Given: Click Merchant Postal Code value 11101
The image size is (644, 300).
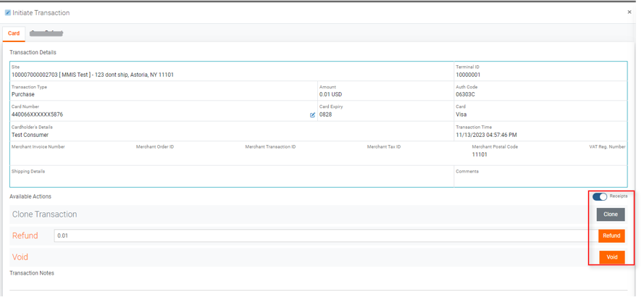Looking at the screenshot, I should tap(480, 154).
